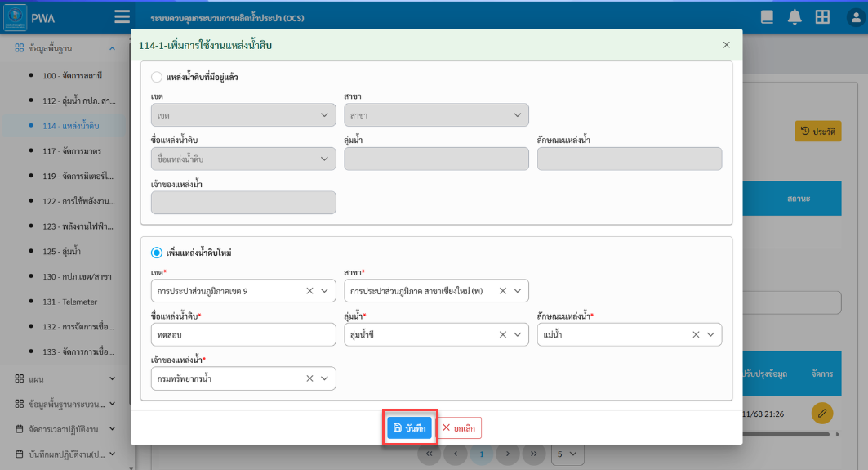The width and height of the screenshot is (868, 470).
Task: Open menu 122 - การใช้พลังงาน
Action: pos(79,201)
